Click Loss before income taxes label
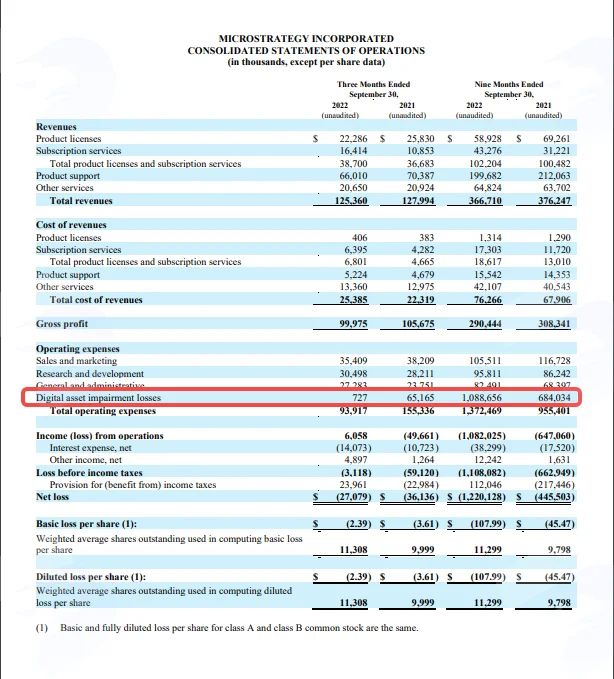The height and width of the screenshot is (679, 614). click(89, 473)
